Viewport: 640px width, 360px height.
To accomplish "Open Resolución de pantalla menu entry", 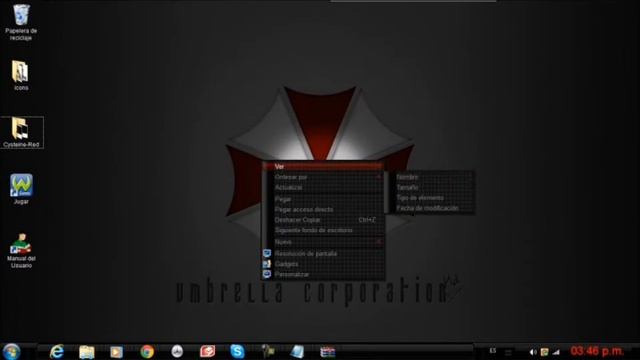I will click(324, 253).
